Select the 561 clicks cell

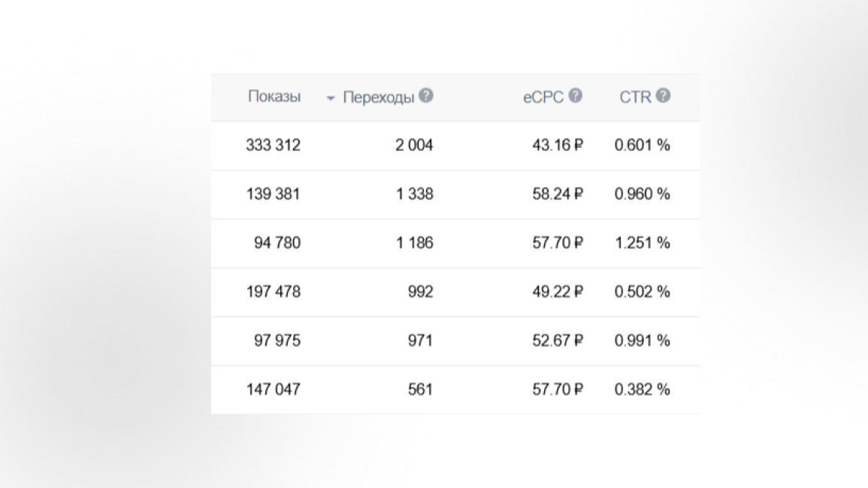(419, 390)
